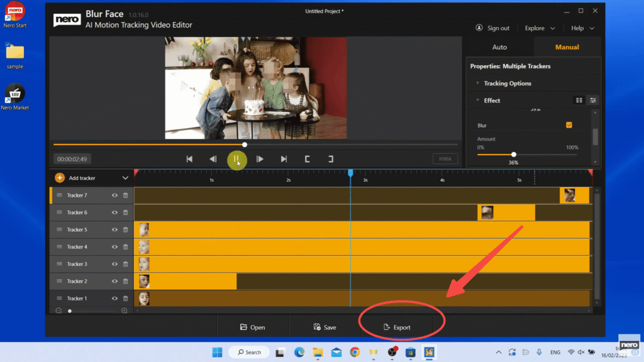
Task: Click the video playback progress bar handle
Action: click(x=245, y=145)
